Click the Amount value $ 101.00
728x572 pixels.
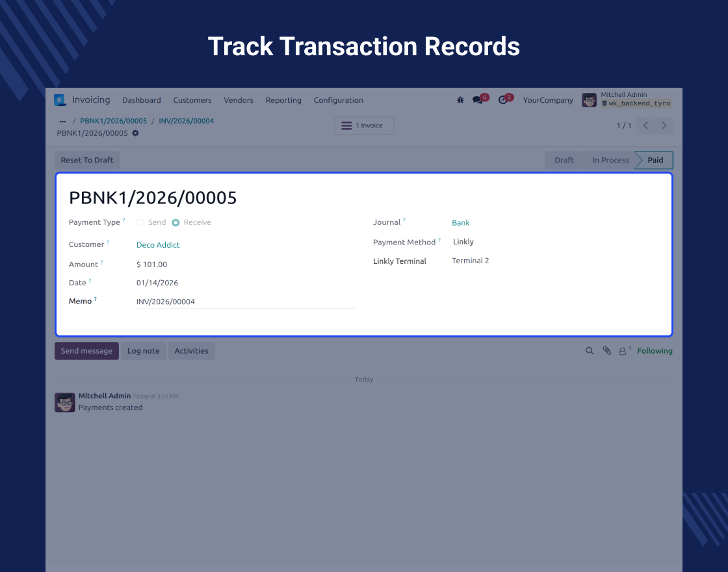pyautogui.click(x=152, y=265)
